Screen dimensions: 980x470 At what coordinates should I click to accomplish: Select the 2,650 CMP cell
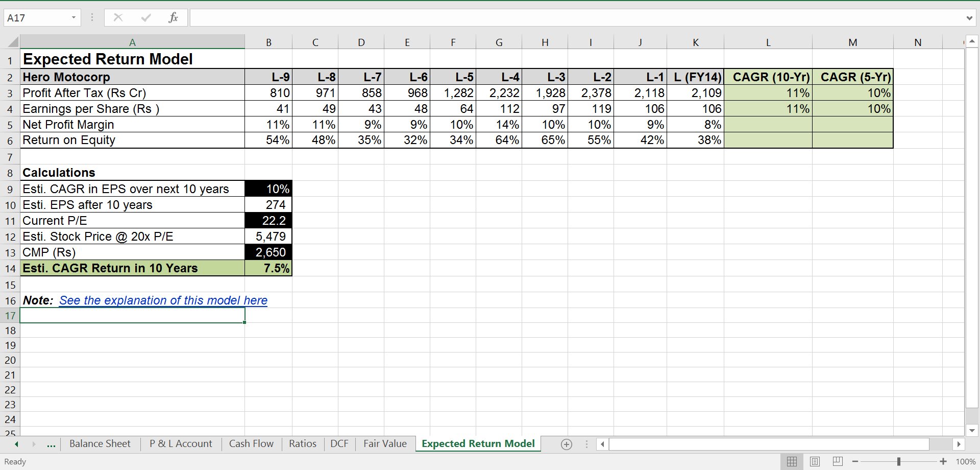(x=268, y=252)
